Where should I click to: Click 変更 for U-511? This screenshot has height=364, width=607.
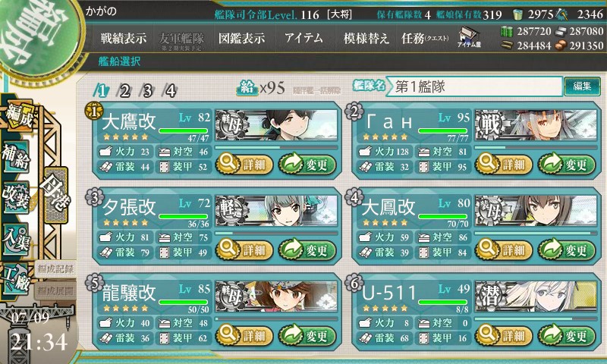click(x=566, y=335)
